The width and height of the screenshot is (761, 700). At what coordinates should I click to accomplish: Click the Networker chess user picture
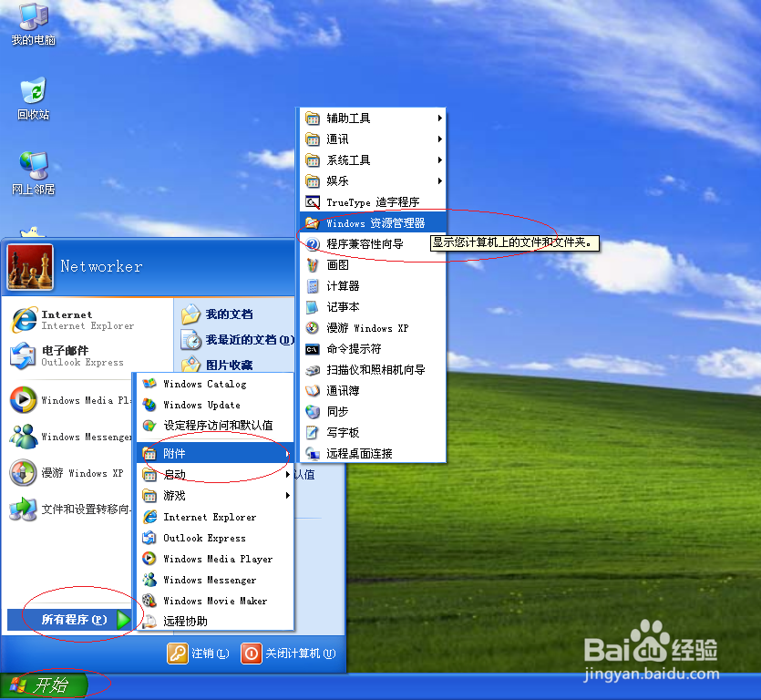[30, 267]
